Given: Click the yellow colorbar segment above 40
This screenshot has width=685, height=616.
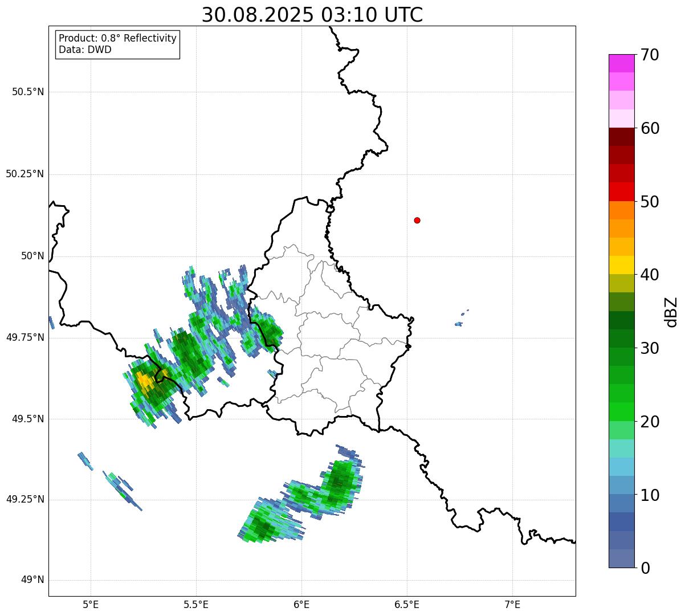Looking at the screenshot, I should point(622,265).
